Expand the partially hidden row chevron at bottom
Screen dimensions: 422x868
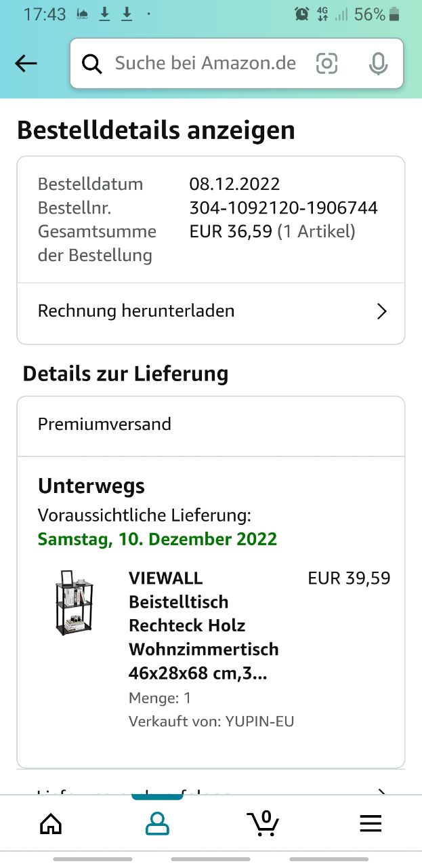click(x=382, y=792)
